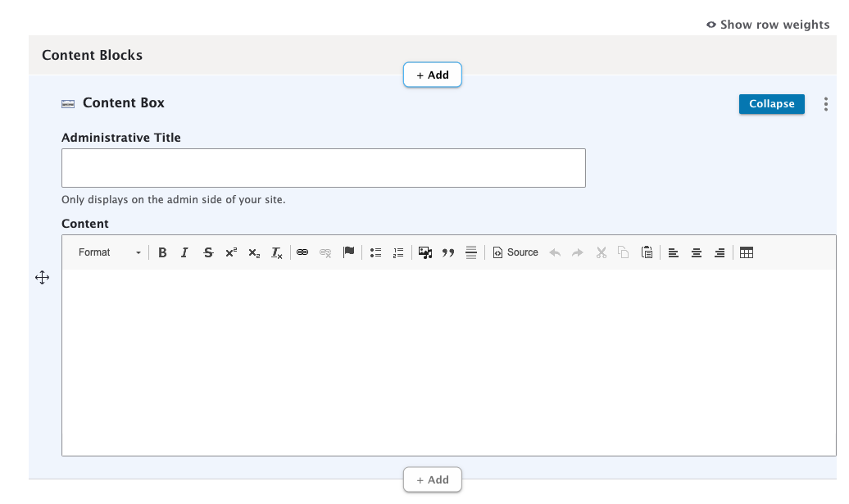Click the bottom + Add button

(x=432, y=479)
